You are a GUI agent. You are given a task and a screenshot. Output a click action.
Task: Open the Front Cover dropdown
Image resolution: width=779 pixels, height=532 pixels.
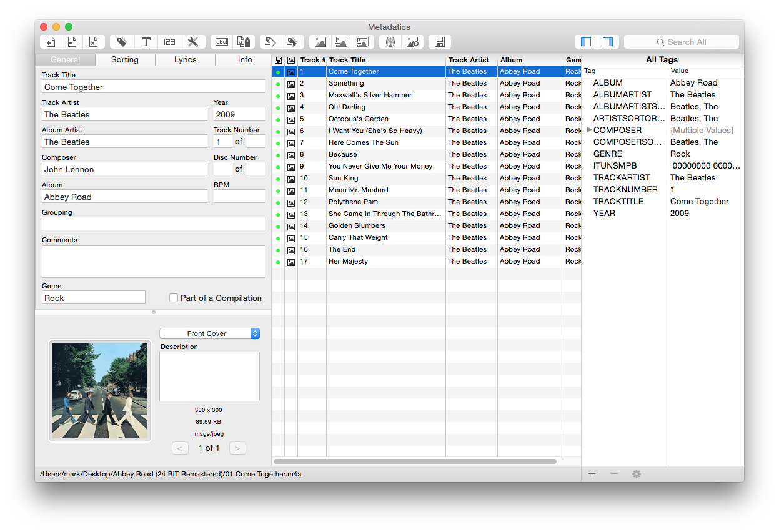point(209,333)
